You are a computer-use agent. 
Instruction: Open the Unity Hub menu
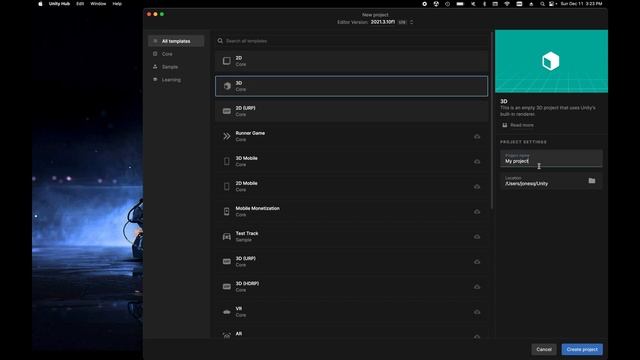(59, 4)
